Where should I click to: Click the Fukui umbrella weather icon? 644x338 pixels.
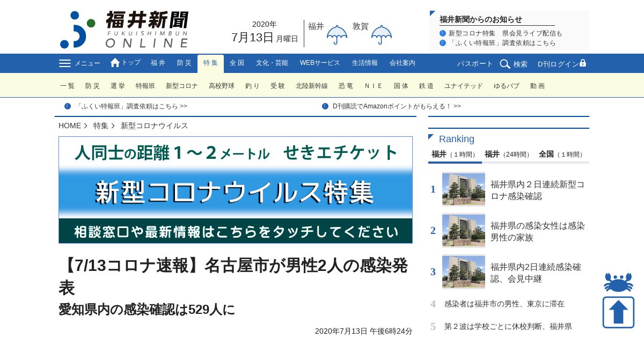point(337,35)
